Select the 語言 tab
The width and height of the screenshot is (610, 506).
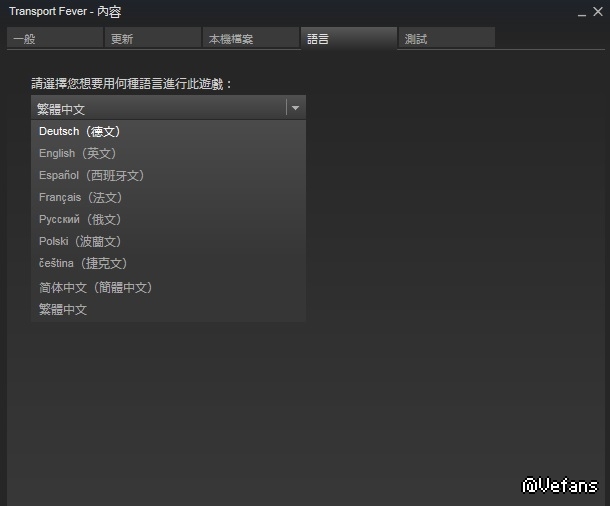pyautogui.click(x=349, y=38)
